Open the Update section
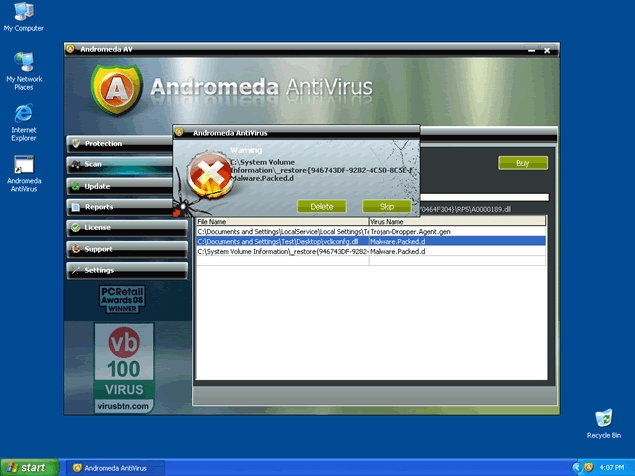Screen dimensions: 635x476 click(125, 186)
